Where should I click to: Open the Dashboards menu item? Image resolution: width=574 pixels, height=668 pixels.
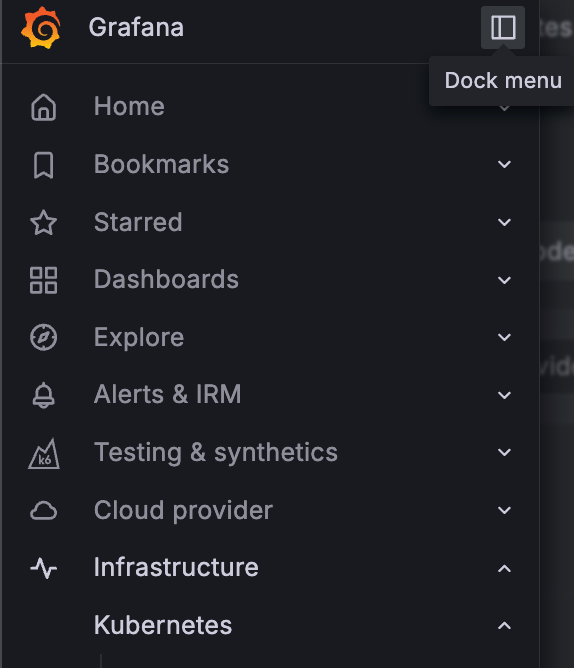(x=166, y=279)
